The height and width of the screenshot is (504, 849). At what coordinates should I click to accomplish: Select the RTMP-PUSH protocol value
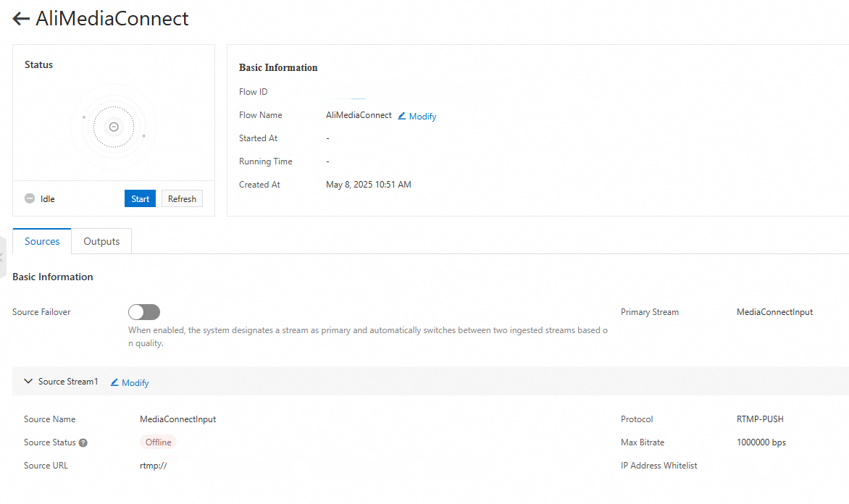tap(760, 419)
